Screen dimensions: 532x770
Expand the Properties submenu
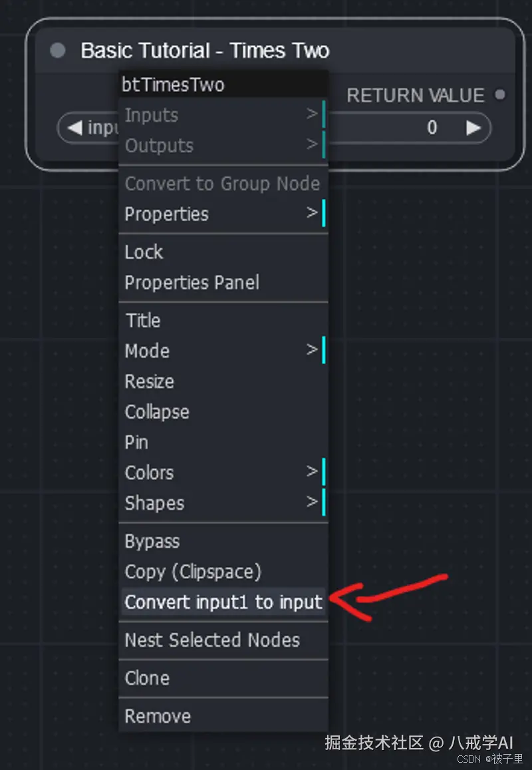(x=223, y=214)
